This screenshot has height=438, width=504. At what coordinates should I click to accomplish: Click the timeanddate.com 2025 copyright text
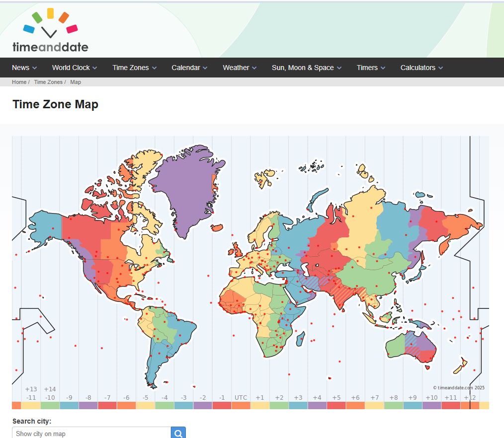point(459,387)
